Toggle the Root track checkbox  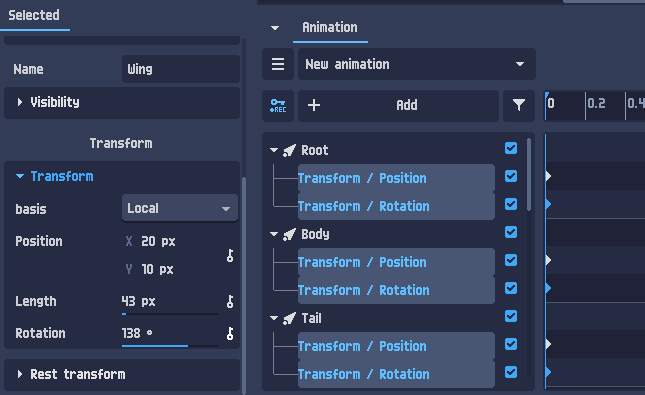click(511, 148)
